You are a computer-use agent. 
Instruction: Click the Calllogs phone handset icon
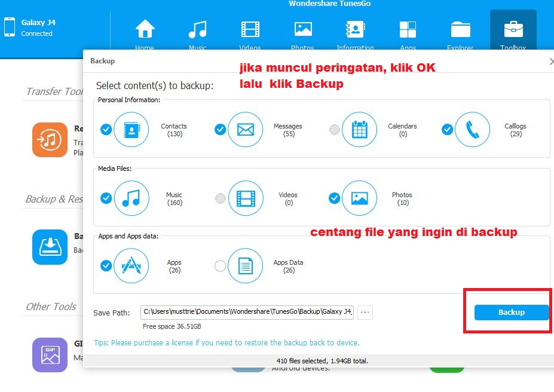coord(472,130)
